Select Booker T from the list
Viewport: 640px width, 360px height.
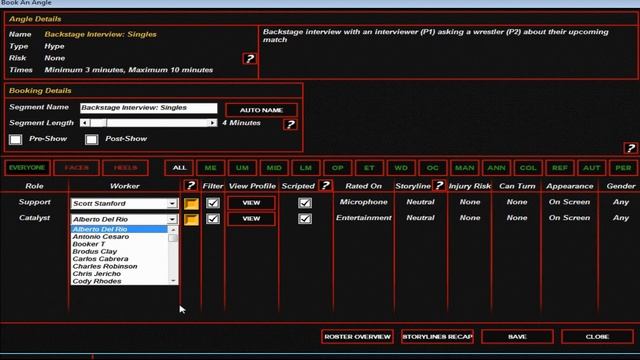[x=119, y=244]
